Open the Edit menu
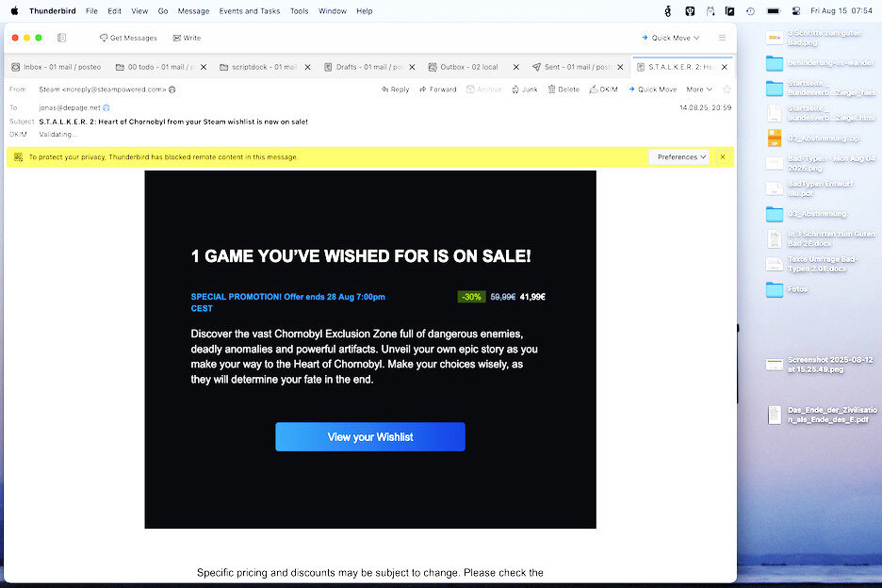 point(115,10)
